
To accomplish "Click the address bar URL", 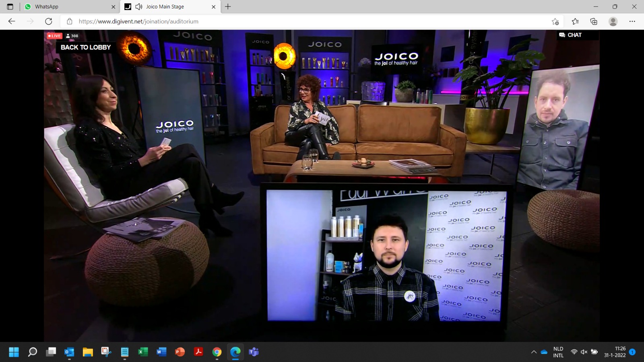I will tap(138, 21).
